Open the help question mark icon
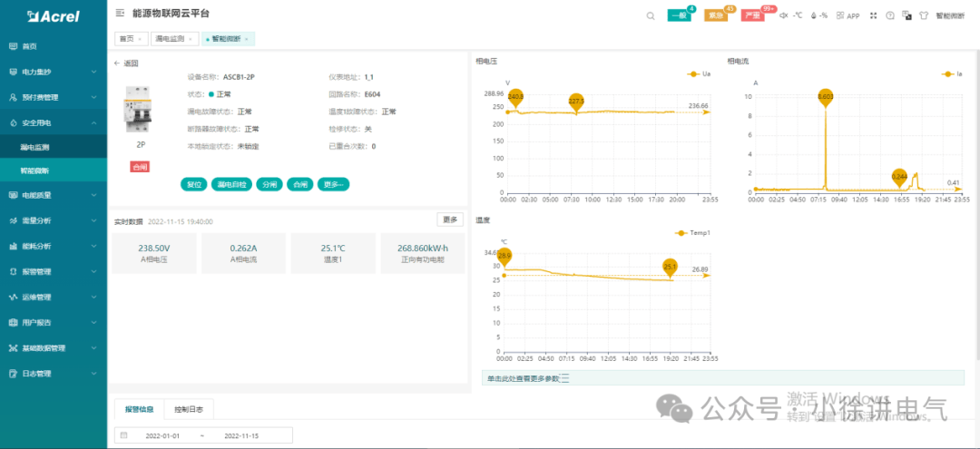This screenshot has width=980, height=449. [890, 15]
